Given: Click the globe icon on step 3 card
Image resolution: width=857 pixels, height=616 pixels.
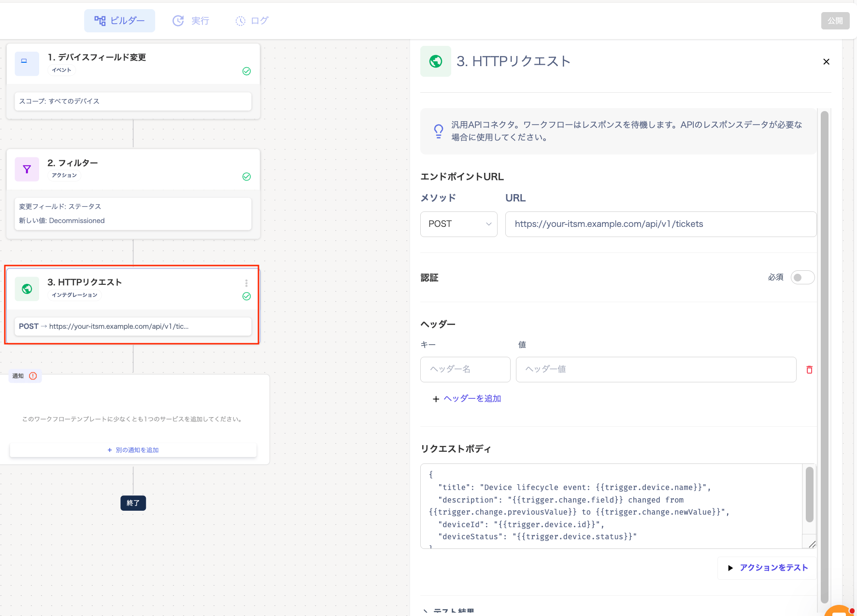Looking at the screenshot, I should 27,289.
